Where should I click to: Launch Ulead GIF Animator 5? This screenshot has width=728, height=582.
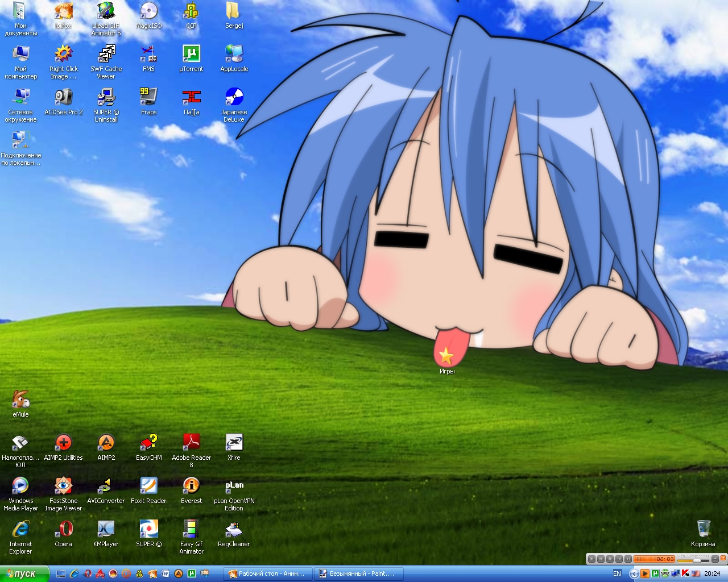point(106,19)
